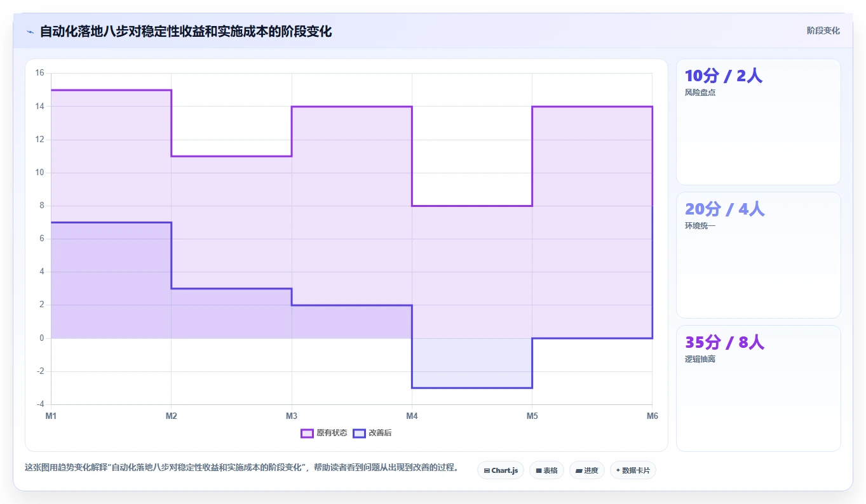Open the 35分 / 8人 逻辑抽离 card
The image size is (866, 504).
758,388
